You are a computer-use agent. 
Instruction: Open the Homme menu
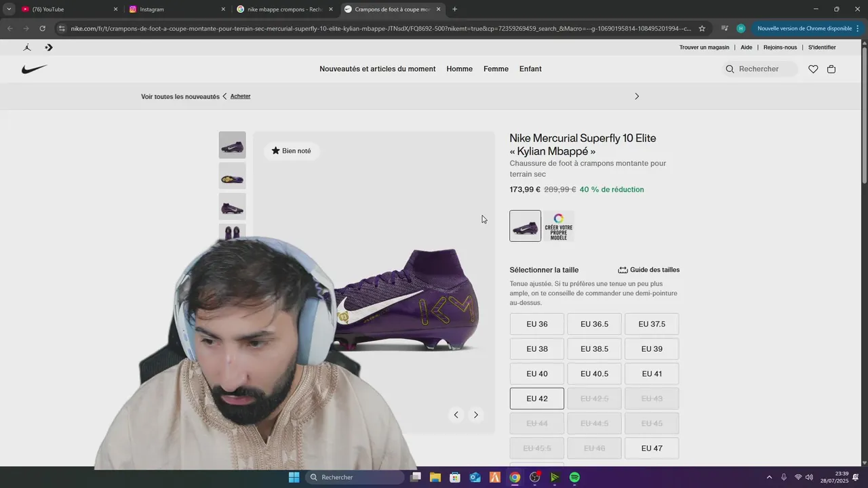(460, 69)
